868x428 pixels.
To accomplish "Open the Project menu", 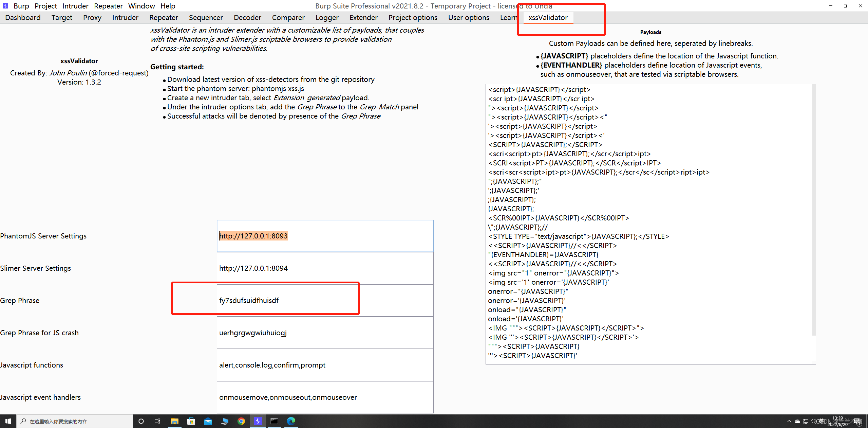I will click(46, 6).
